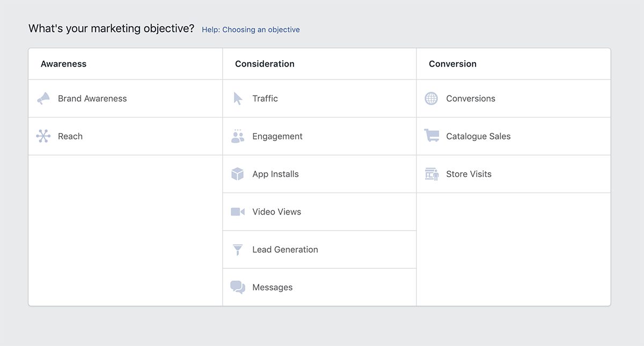Select the Brand Awareness objective
Image resolution: width=644 pixels, height=346 pixels.
coord(126,99)
